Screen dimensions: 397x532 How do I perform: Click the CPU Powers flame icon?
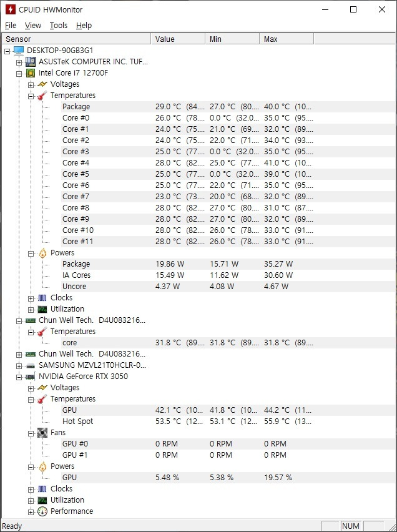pyautogui.click(x=42, y=253)
